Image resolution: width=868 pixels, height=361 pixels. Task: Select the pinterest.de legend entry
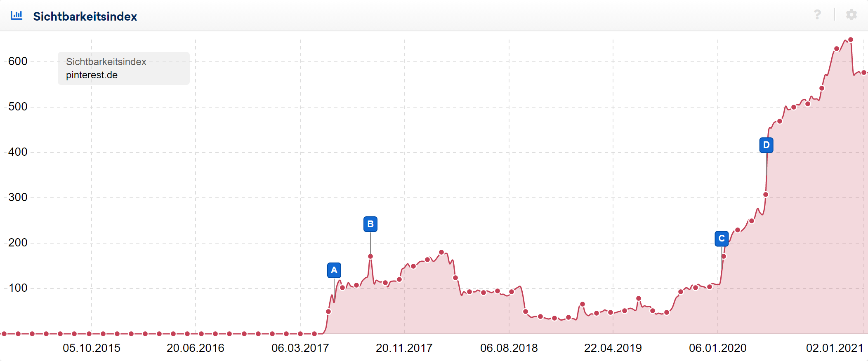92,75
